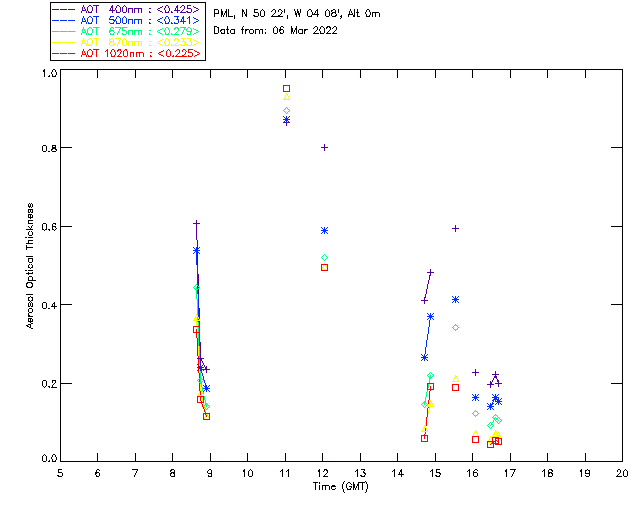Click the x-axis tick label 7
640x512 pixels.
[135, 473]
